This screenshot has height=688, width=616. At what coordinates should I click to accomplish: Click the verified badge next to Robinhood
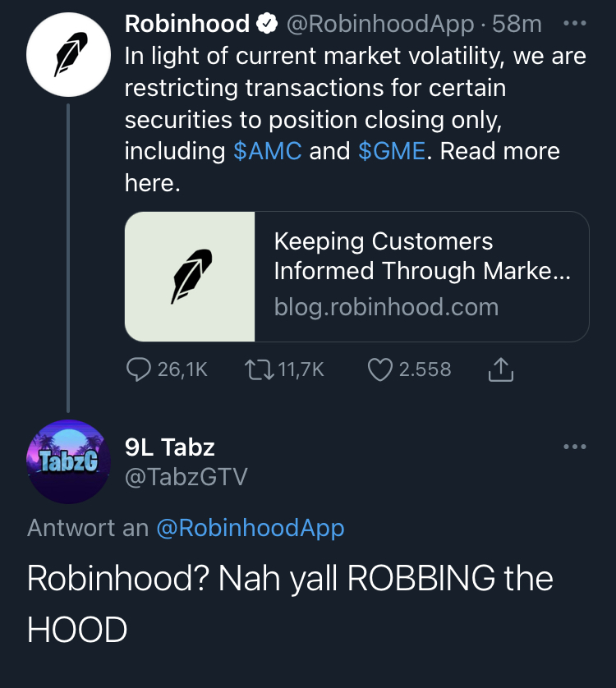click(268, 25)
